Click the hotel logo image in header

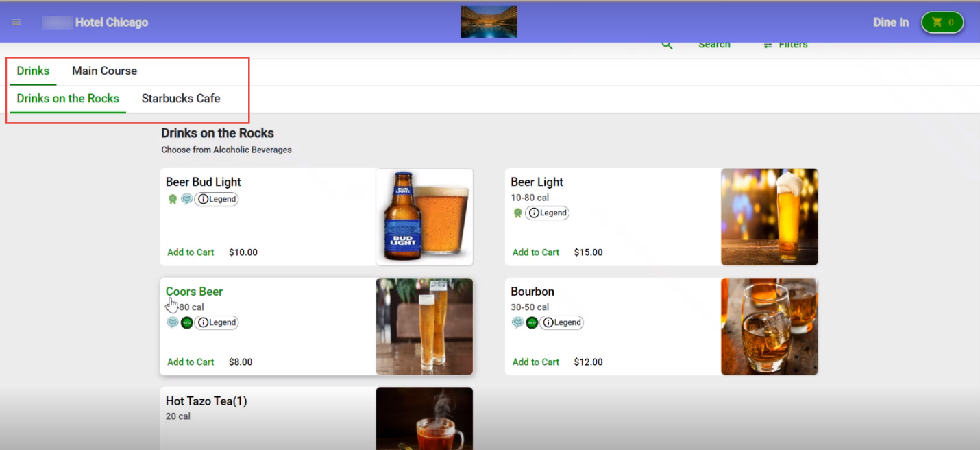point(489,22)
